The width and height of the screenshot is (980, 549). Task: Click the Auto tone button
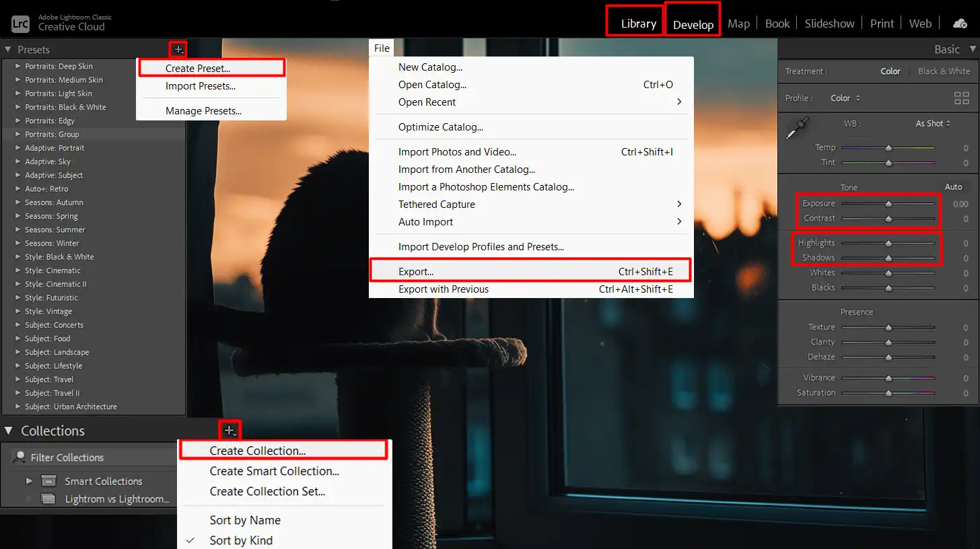pyautogui.click(x=953, y=187)
